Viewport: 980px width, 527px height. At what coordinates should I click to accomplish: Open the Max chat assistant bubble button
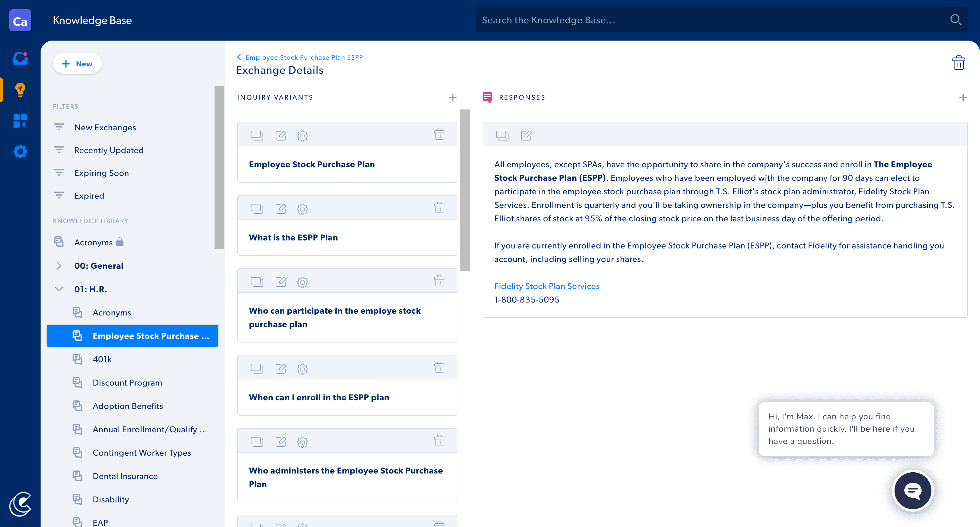(913, 490)
